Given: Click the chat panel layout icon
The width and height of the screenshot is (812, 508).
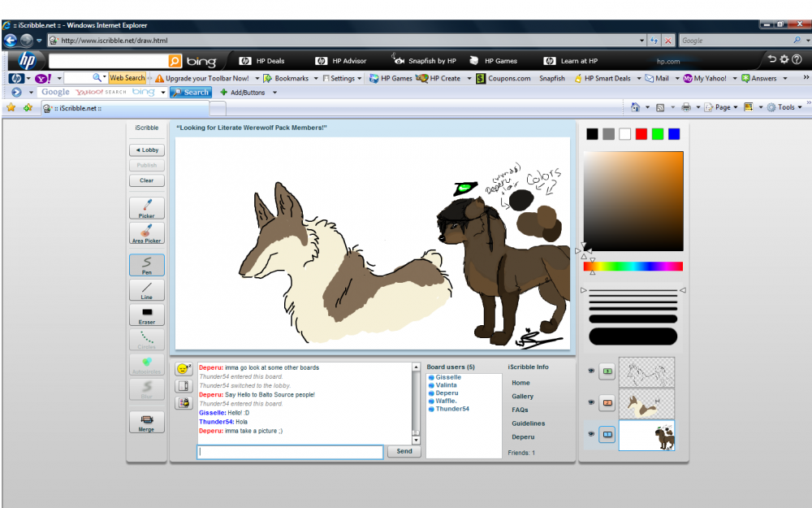Looking at the screenshot, I should (x=184, y=385).
